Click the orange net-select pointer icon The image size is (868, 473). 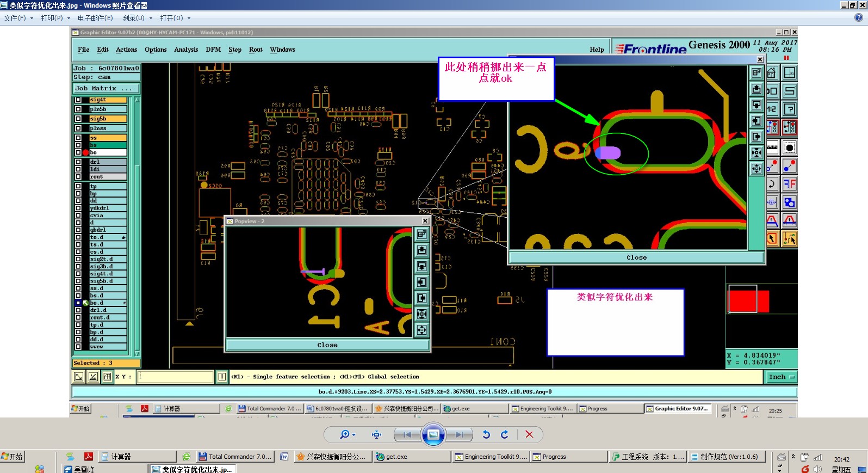click(x=790, y=238)
